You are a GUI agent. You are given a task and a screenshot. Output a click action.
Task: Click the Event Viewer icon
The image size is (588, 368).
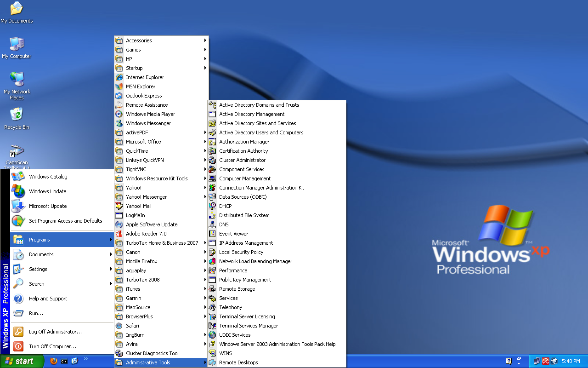click(212, 234)
